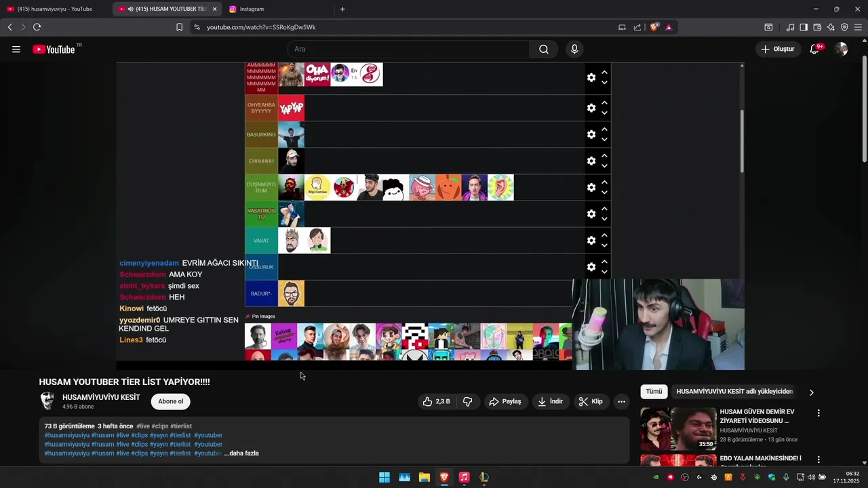This screenshot has width=868, height=488.
Task: Open options for HUSAM GÜVEN DEMİR EV video
Action: (x=818, y=413)
